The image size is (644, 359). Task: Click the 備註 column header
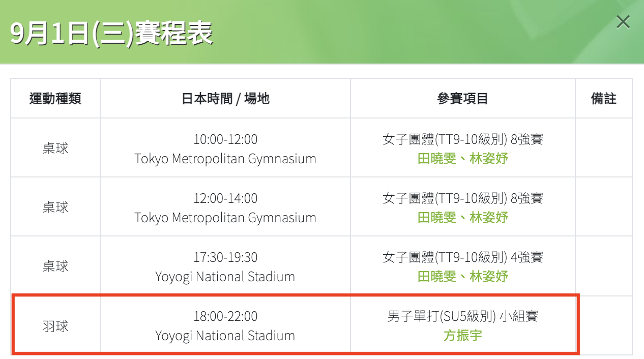pyautogui.click(x=603, y=99)
